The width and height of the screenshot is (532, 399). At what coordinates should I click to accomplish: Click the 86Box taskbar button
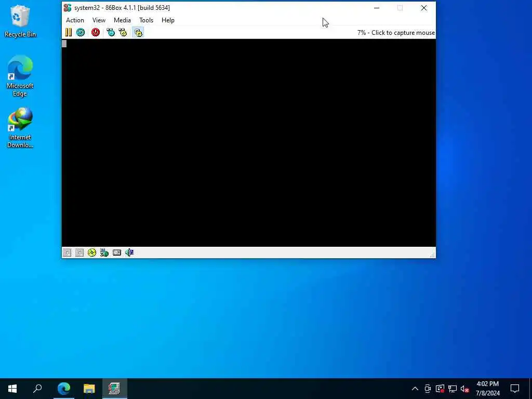114,389
